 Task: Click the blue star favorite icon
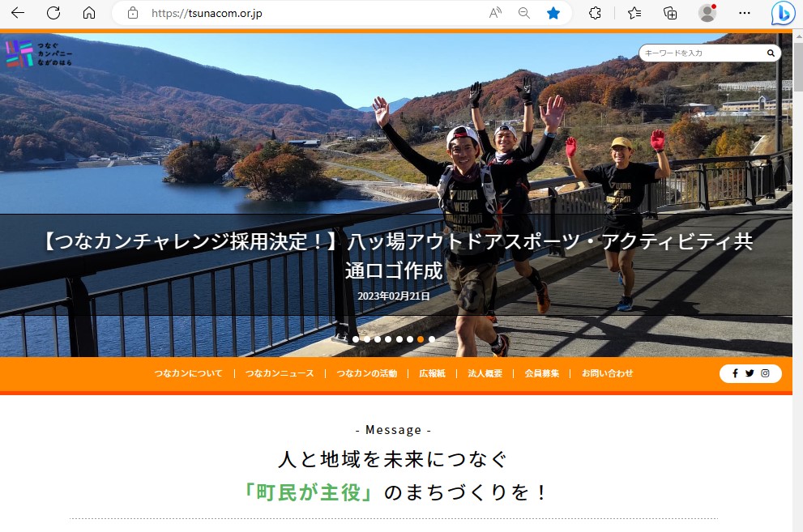553,13
